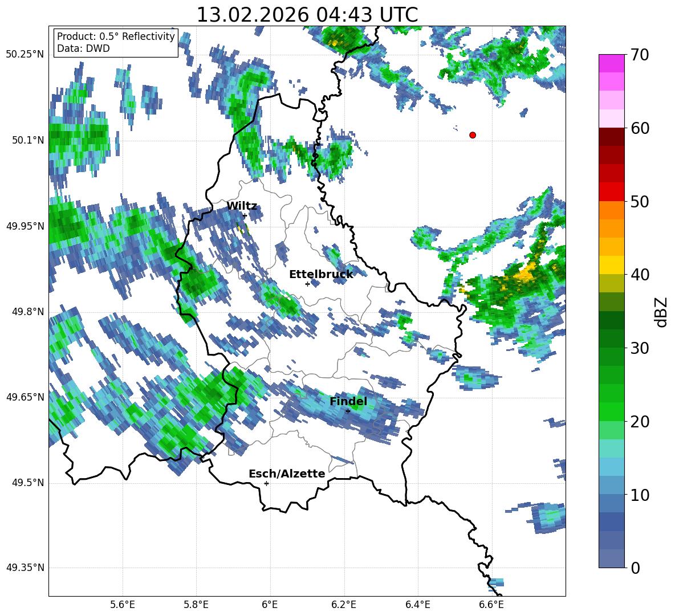This screenshot has width=675, height=616.
Task: Click the orange colorbar segment below 50
Action: point(611,210)
